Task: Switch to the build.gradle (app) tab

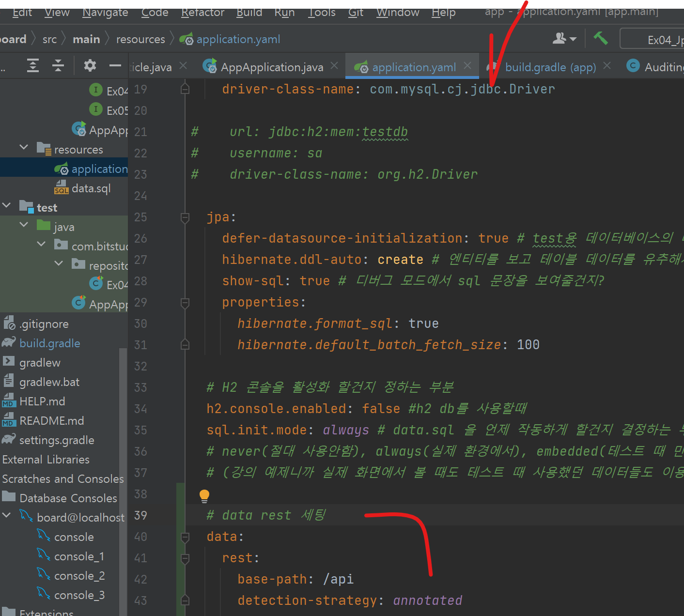Action: [x=550, y=67]
